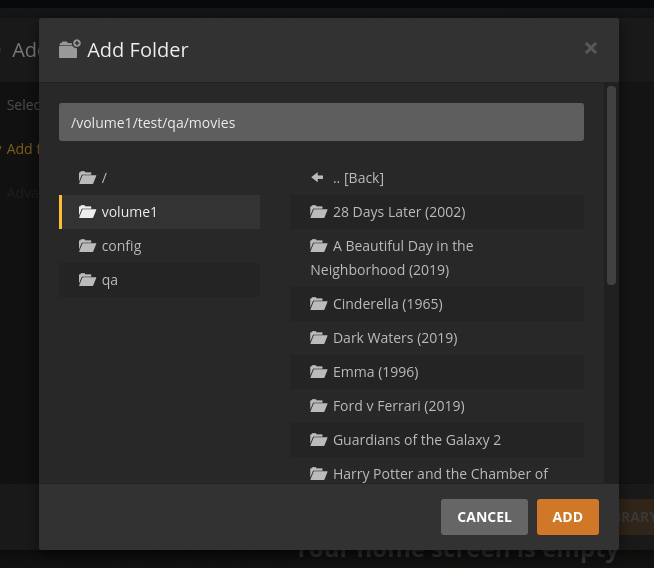The image size is (654, 568).
Task: Click the config folder icon
Action: click(87, 246)
